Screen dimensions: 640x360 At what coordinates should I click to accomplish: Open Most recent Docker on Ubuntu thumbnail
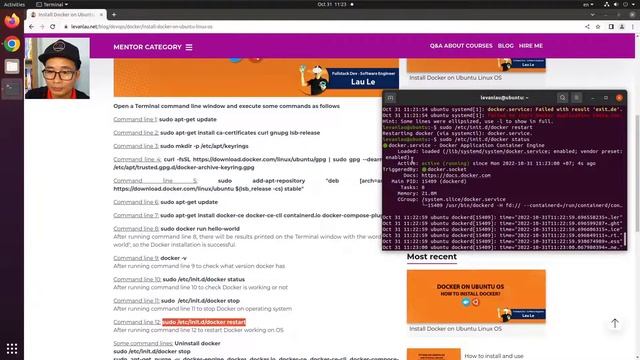coord(476,296)
